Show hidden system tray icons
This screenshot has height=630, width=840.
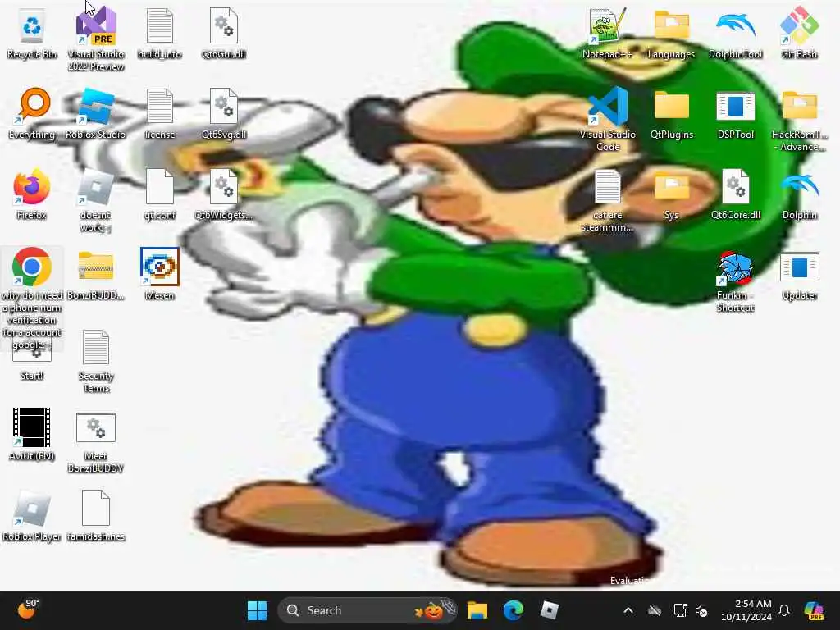pos(628,610)
